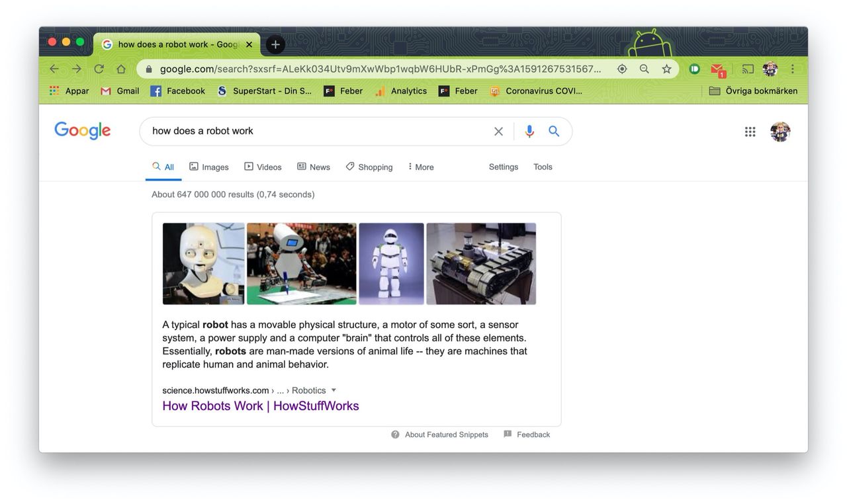Click the results count text
Screen dimensions: 847x504
pyautogui.click(x=233, y=194)
